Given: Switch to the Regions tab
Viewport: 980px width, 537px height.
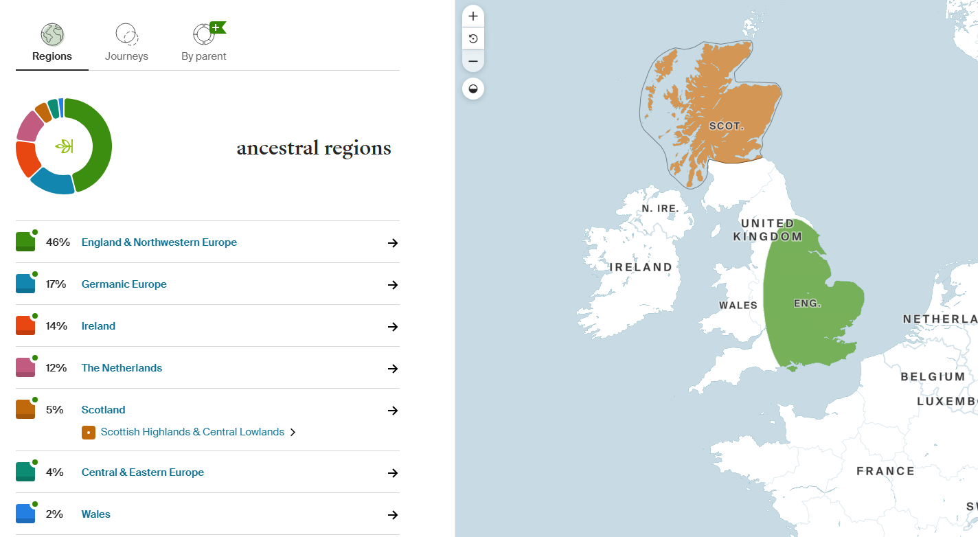Looking at the screenshot, I should tap(52, 45).
